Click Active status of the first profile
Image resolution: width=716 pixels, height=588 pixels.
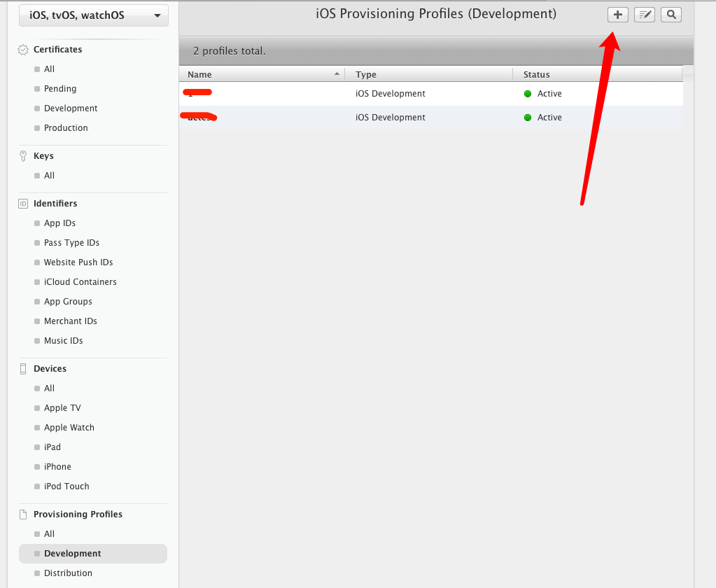click(549, 94)
